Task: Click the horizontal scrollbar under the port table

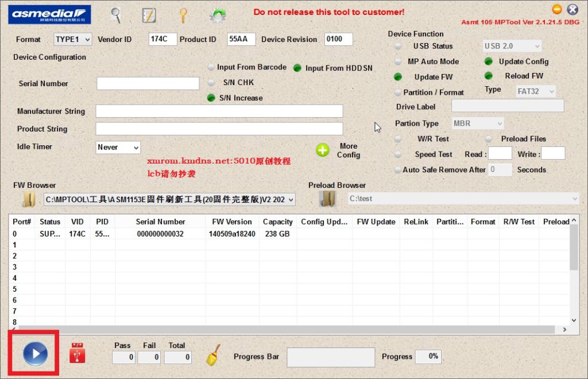Action: [x=287, y=330]
